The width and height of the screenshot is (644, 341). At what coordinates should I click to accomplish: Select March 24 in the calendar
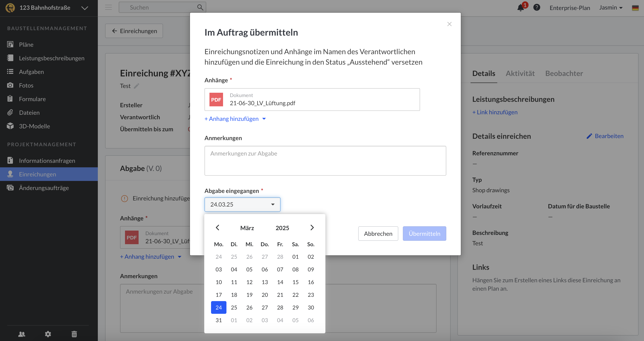[x=219, y=307]
